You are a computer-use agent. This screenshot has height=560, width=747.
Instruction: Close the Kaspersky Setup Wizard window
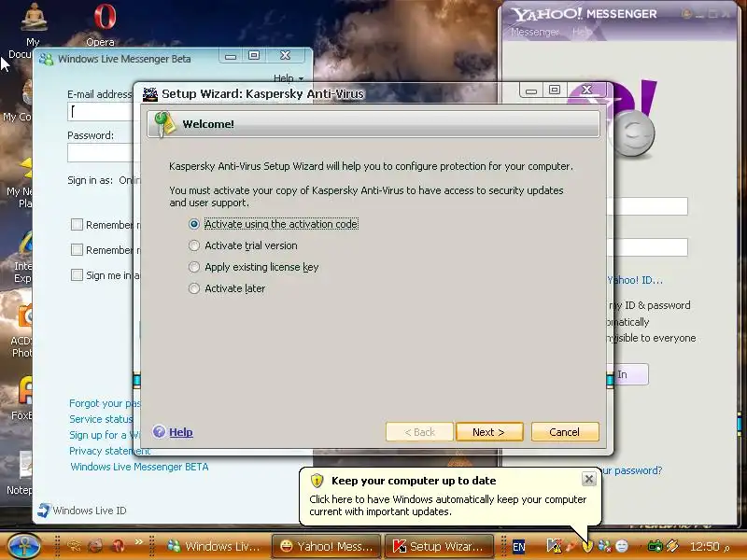point(587,90)
